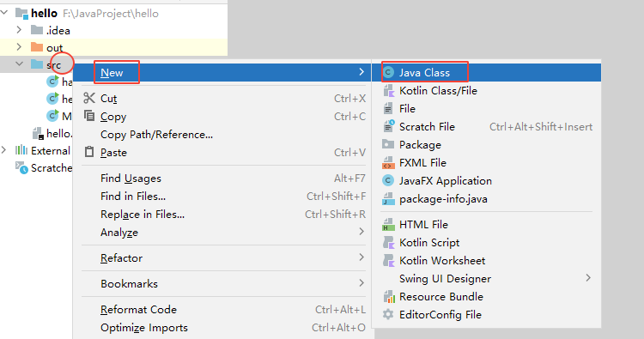This screenshot has height=339, width=644.
Task: Click the HTML File icon
Action: [x=388, y=225]
